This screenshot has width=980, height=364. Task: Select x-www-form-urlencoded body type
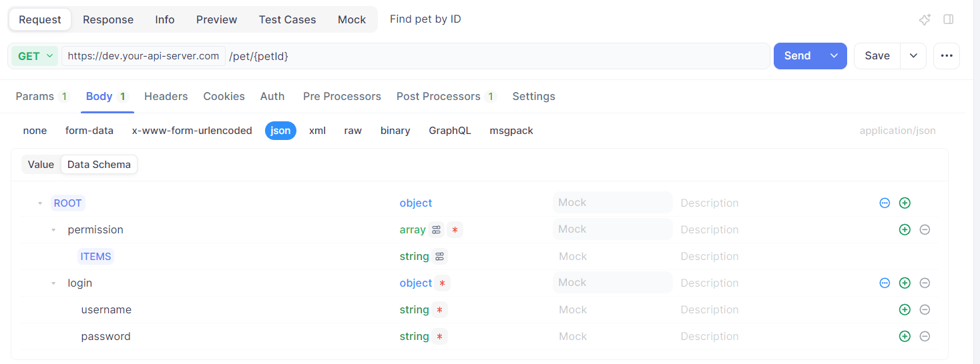click(192, 131)
